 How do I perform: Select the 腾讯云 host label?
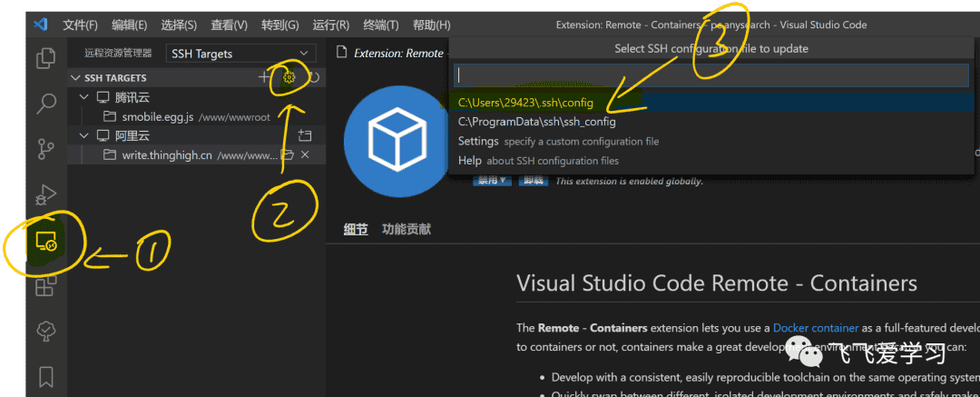[x=132, y=98]
